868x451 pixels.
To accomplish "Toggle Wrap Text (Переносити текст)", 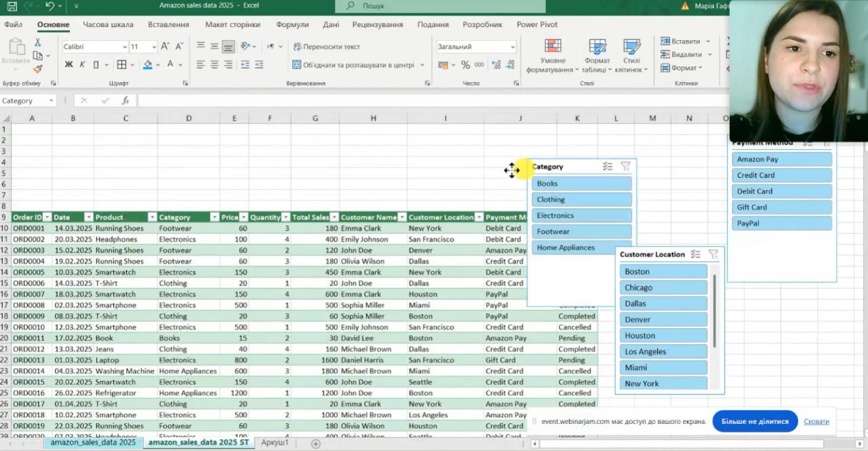I will (326, 47).
